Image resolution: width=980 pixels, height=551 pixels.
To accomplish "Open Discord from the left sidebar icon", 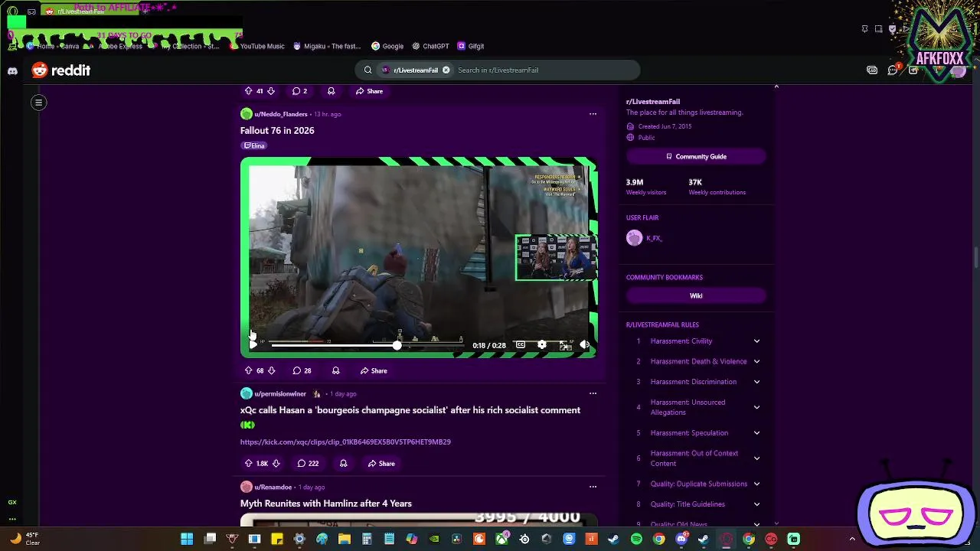I will tap(12, 70).
